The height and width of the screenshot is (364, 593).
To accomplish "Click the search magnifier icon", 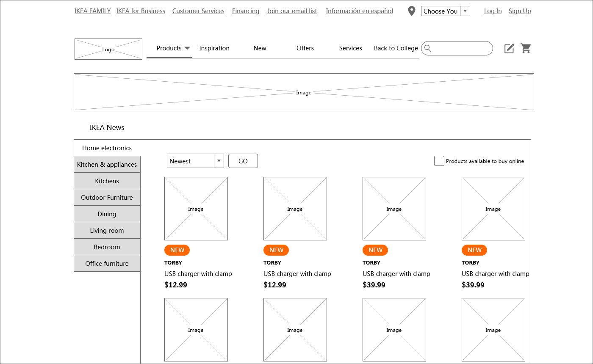I will (x=428, y=48).
